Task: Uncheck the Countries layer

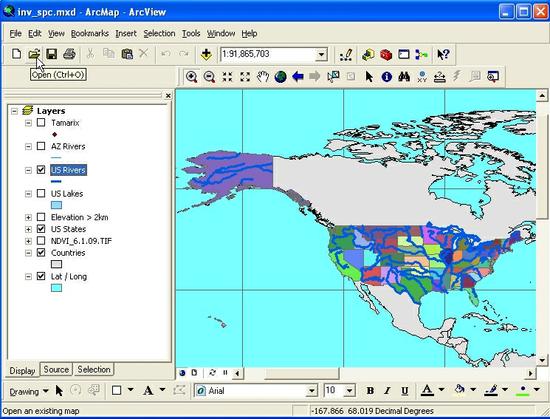Action: pos(41,253)
